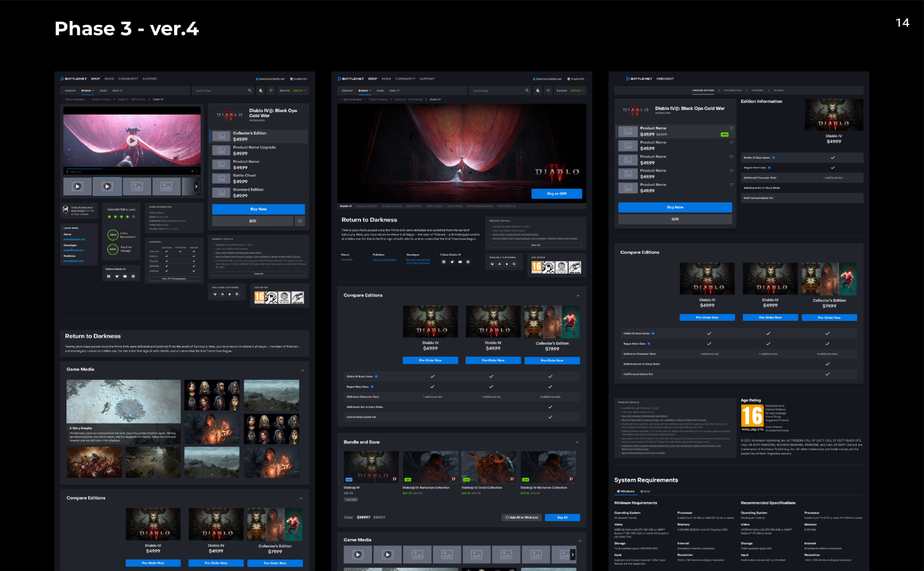Image resolution: width=924 pixels, height=571 pixels.
Task: Click Facebook icon under Follow Diablo IV, left mockup
Action: (109, 276)
